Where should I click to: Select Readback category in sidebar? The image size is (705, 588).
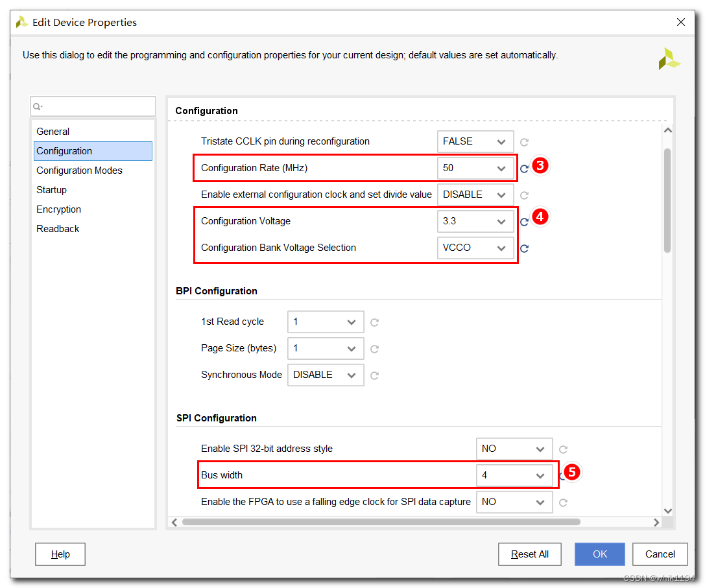[x=93, y=228]
